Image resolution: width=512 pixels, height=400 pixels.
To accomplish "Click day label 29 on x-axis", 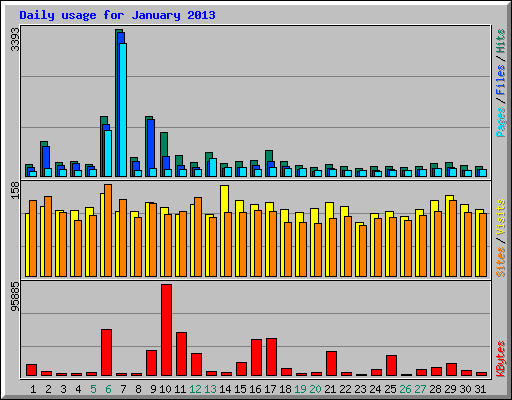I will point(450,389).
